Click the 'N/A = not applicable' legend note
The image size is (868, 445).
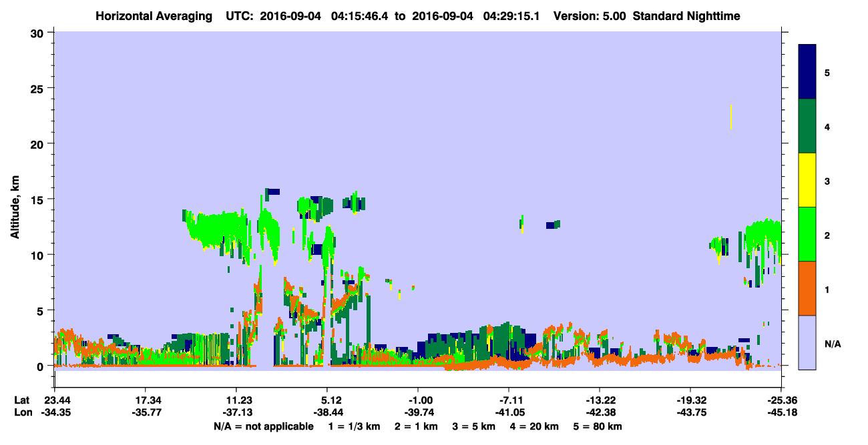pos(263,426)
